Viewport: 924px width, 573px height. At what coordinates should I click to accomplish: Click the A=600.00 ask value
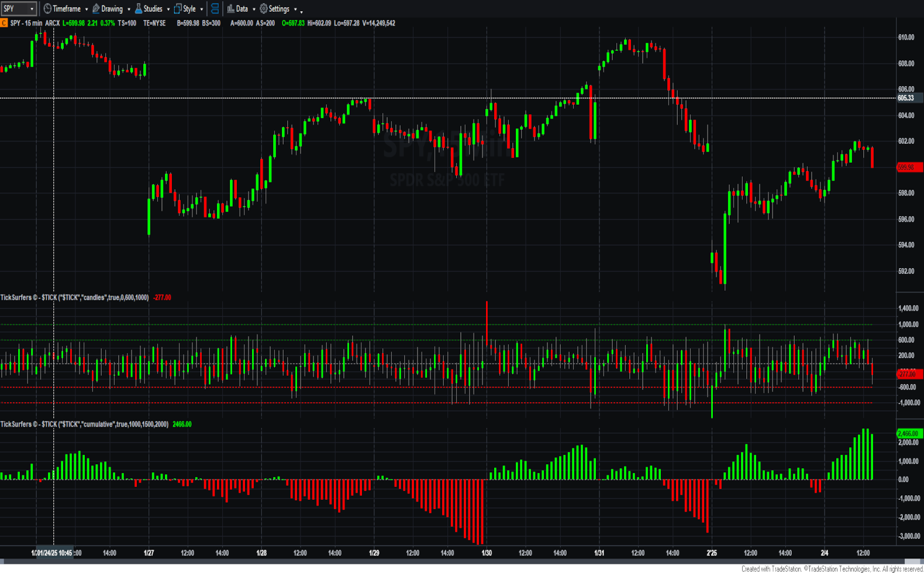pos(242,23)
